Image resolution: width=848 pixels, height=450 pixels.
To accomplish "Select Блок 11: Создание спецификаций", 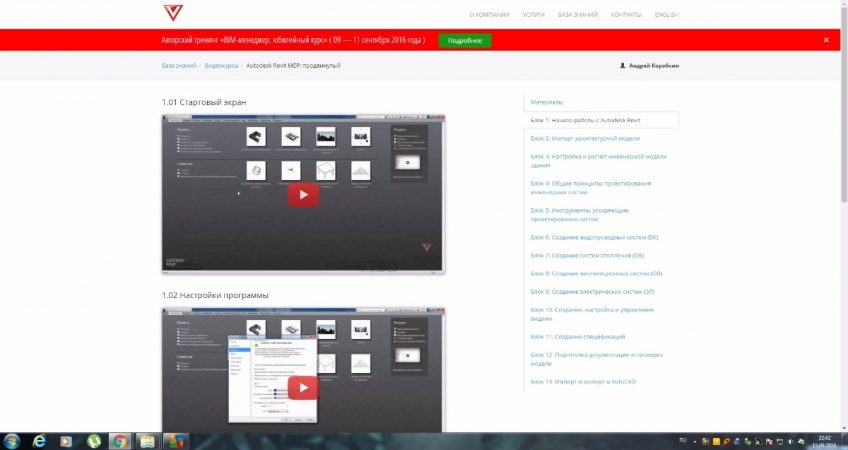I will coord(579,336).
